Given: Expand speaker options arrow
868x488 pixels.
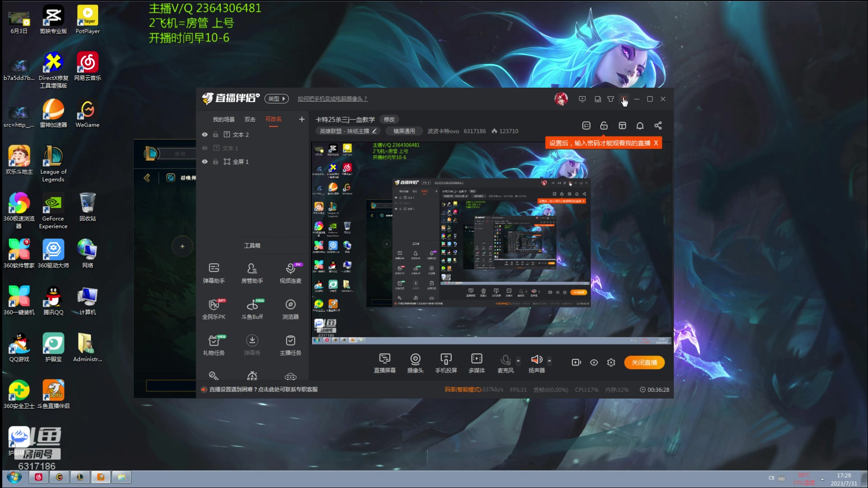Looking at the screenshot, I should point(549,361).
